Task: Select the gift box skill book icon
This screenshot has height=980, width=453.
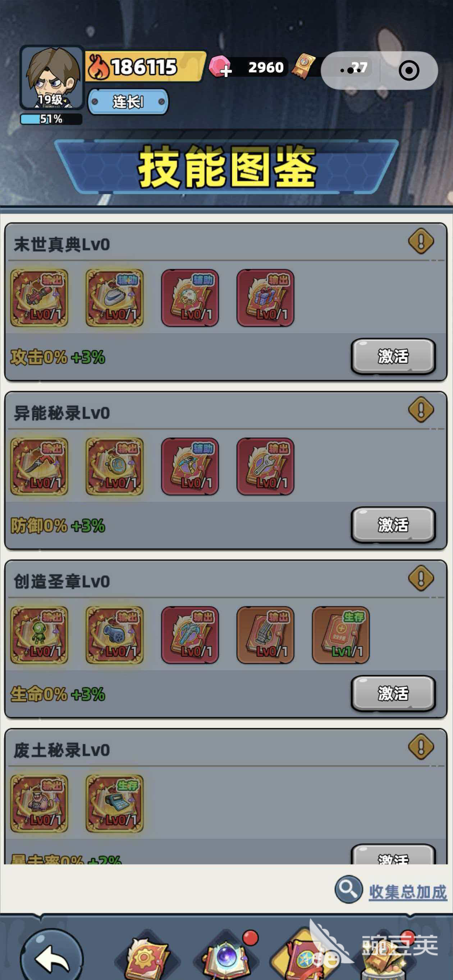Action: (x=265, y=298)
